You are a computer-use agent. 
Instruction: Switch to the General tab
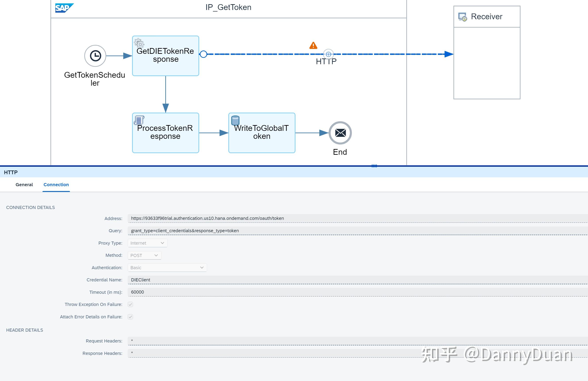pos(24,185)
